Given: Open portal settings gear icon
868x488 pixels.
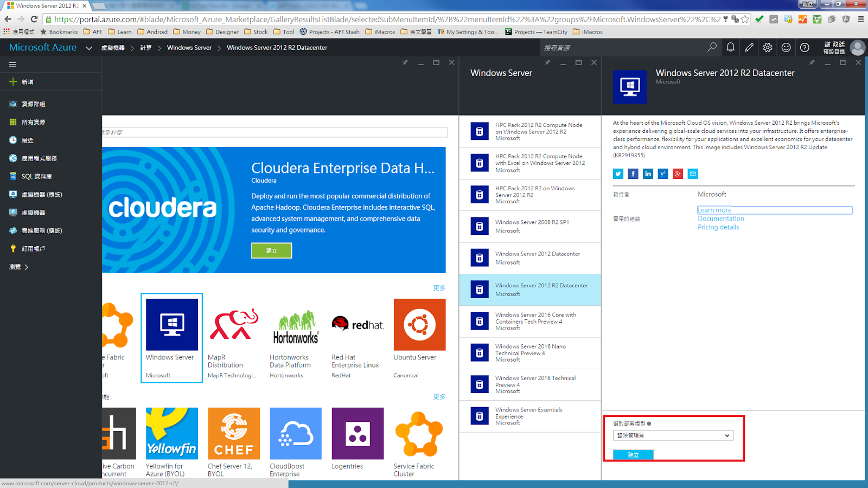Looking at the screenshot, I should pyautogui.click(x=768, y=47).
